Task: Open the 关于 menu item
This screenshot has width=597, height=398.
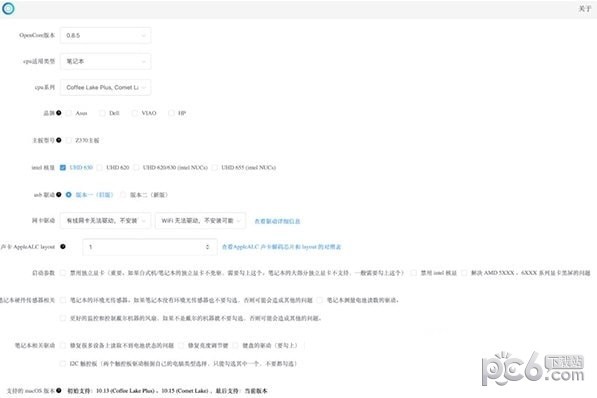Action: (584, 9)
